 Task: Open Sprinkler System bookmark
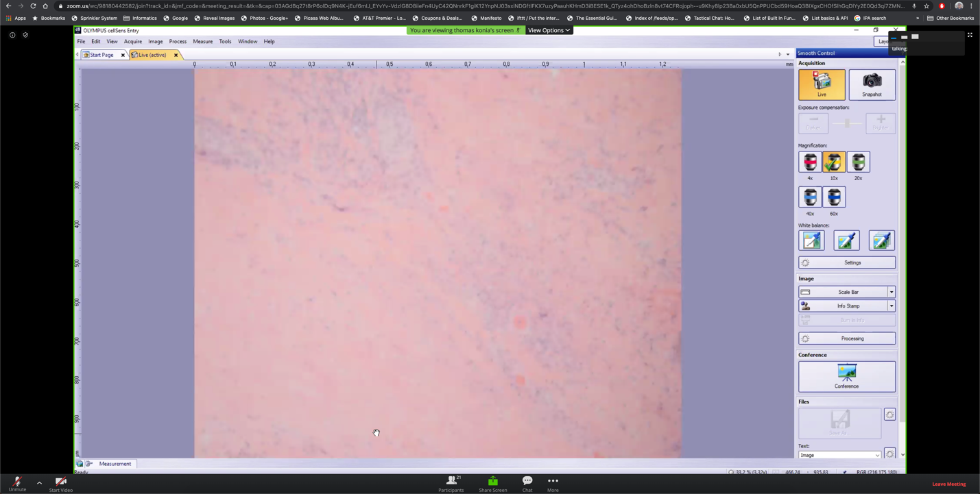[x=94, y=18]
